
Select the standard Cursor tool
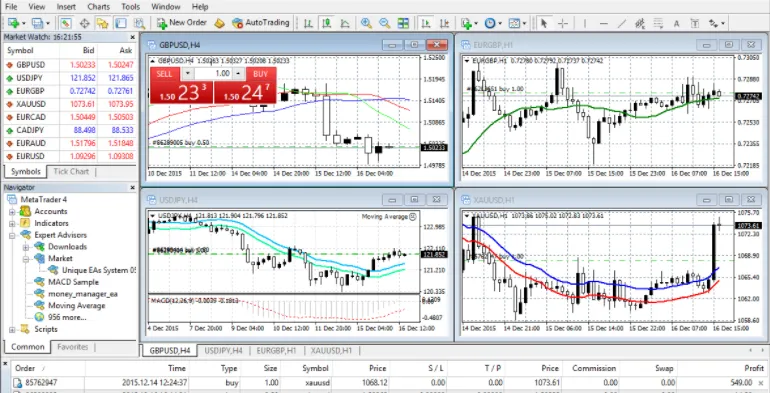point(544,23)
